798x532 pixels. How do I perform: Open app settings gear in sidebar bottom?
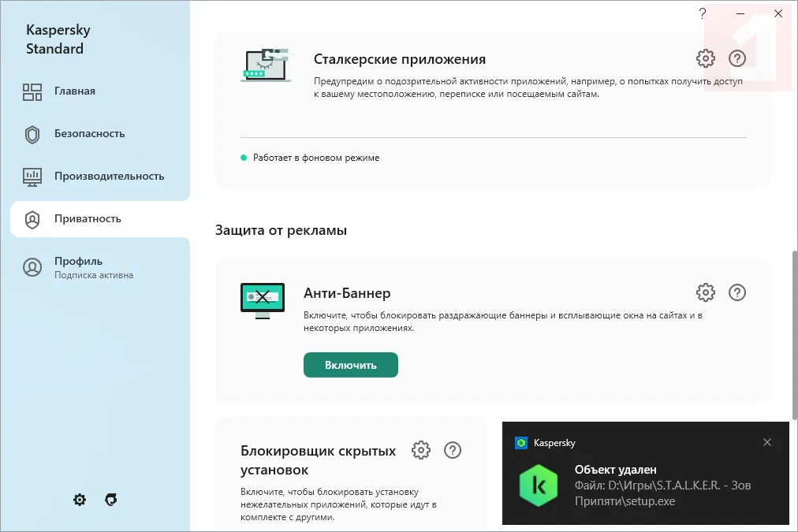pos(80,500)
